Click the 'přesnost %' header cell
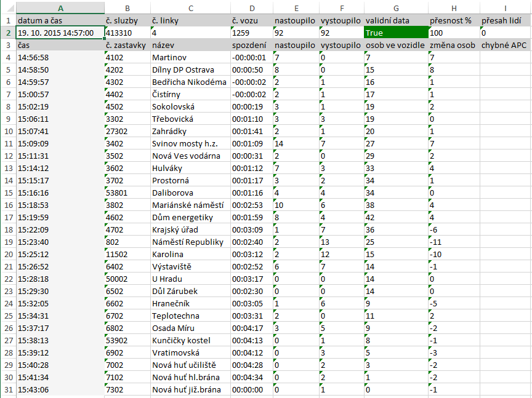Viewport: 532px width, 398px height. point(454,20)
